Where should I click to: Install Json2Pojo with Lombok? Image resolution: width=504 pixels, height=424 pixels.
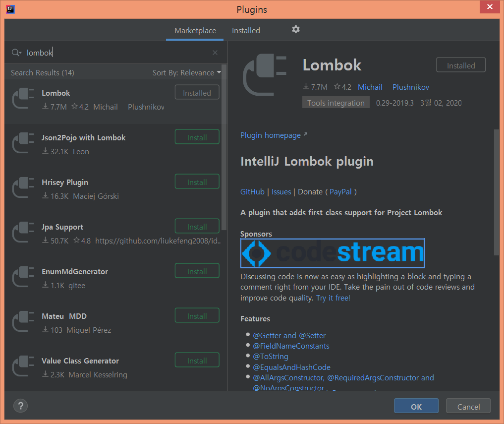pyautogui.click(x=197, y=137)
